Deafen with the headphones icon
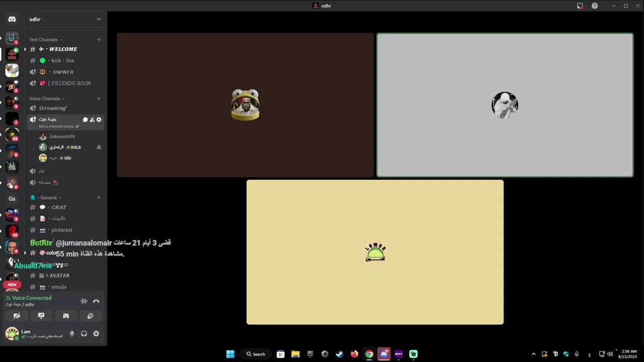The image size is (644, 362). [84, 333]
